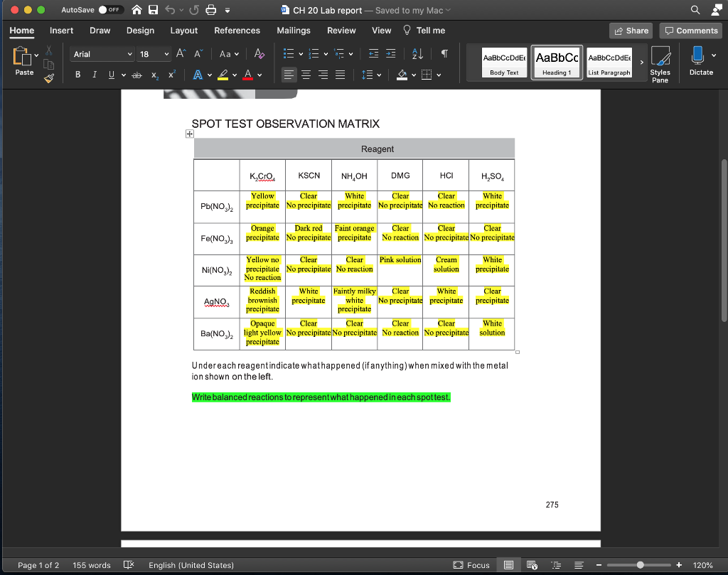Open Change Case Aa dropdown
Screen dimensions: 728x575
pos(229,54)
